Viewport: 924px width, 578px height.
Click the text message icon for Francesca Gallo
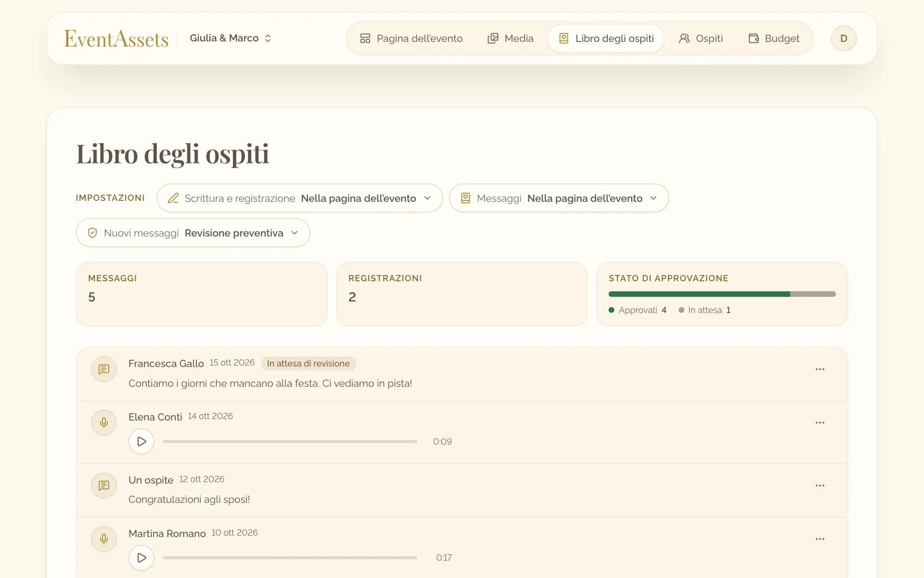(x=104, y=369)
